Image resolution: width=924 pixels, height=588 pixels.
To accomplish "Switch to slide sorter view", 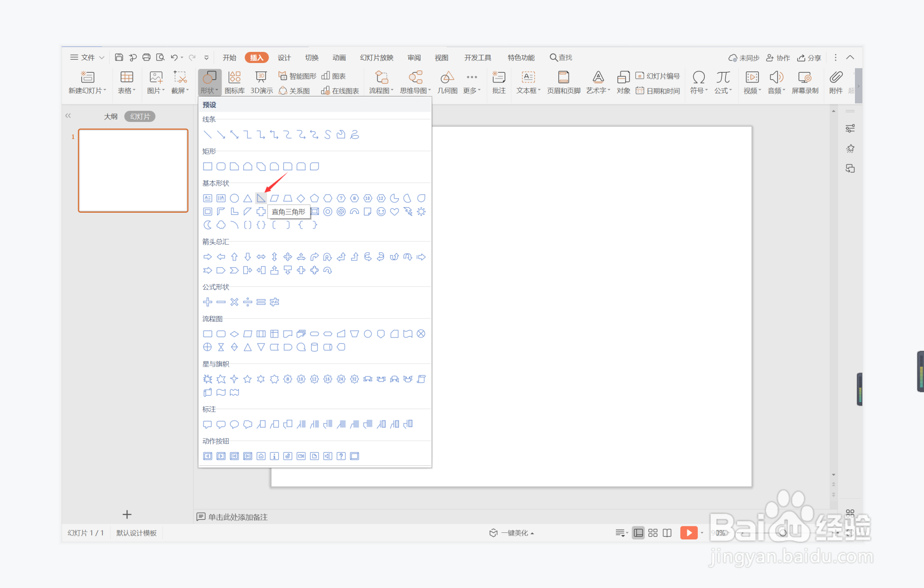I will 653,533.
